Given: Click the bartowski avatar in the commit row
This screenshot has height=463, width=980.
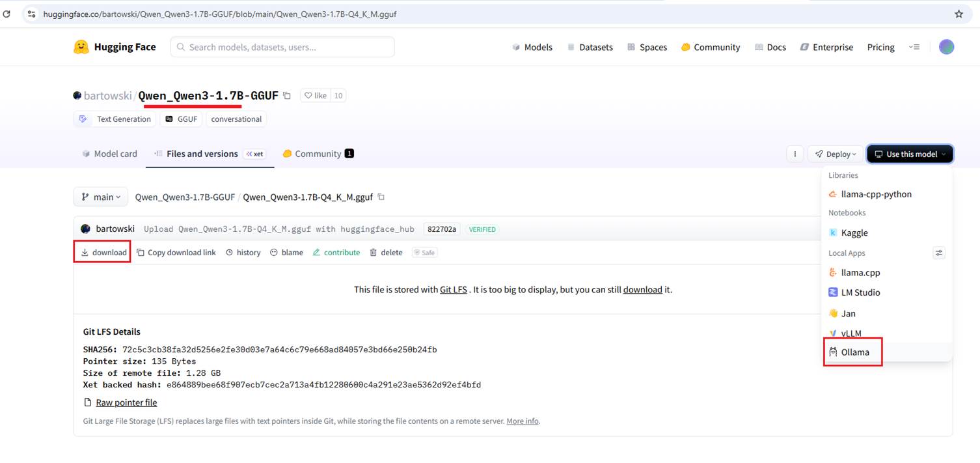Looking at the screenshot, I should coord(85,229).
